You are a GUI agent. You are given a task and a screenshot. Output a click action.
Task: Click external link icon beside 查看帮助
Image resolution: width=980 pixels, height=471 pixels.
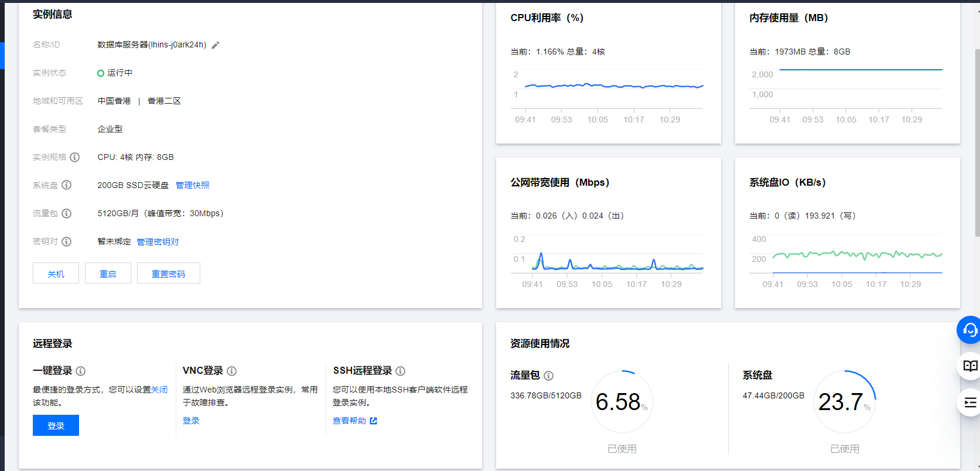coord(374,421)
